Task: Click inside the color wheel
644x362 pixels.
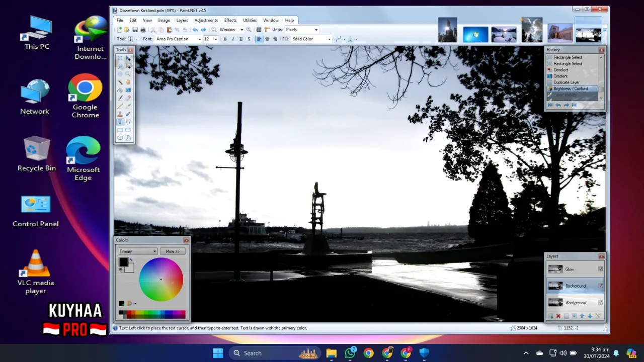Action: (x=161, y=280)
